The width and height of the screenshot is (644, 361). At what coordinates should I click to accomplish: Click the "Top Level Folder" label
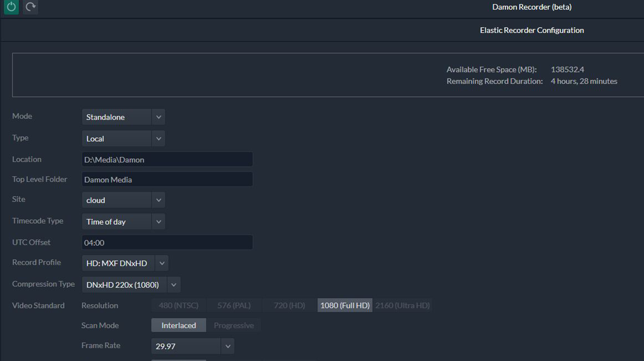[40, 179]
